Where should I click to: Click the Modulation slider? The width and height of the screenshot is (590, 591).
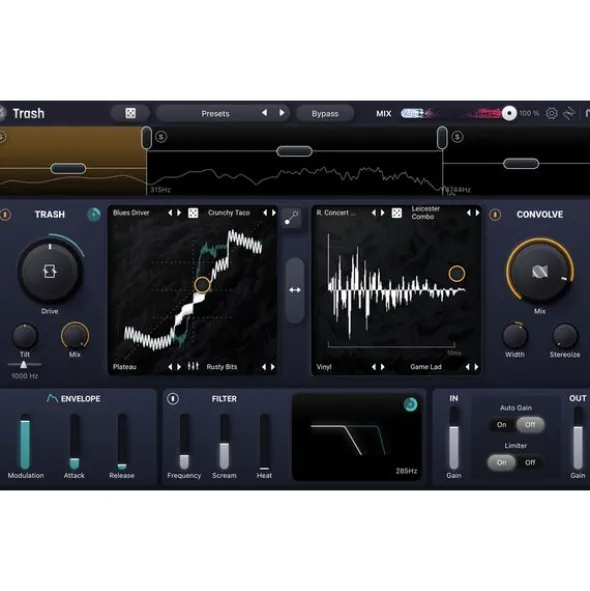[25, 442]
